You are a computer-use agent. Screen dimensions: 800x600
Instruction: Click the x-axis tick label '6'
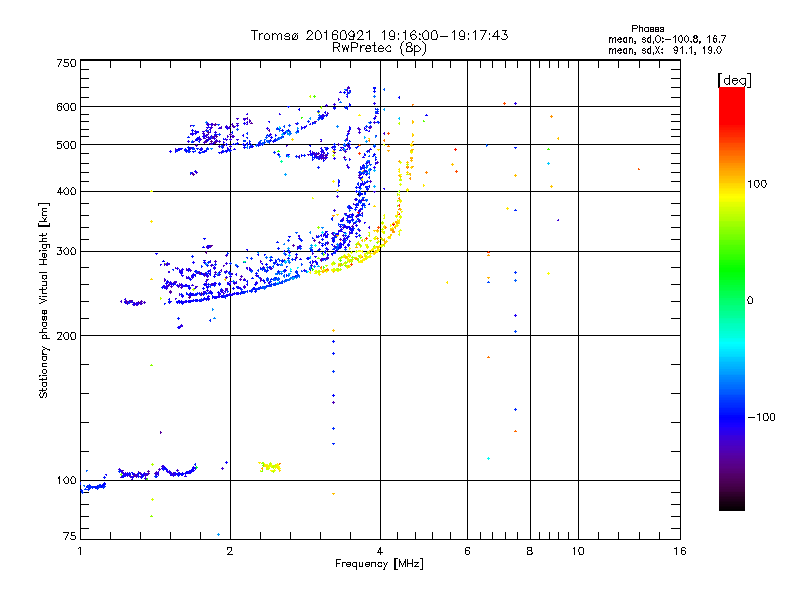coord(467,551)
